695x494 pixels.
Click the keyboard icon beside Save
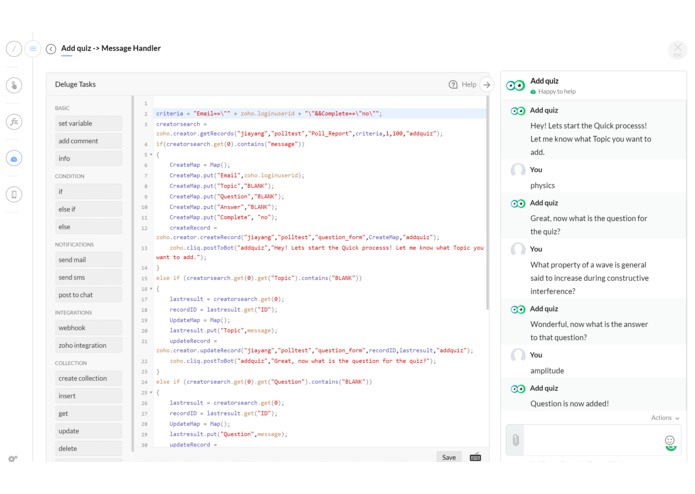tap(475, 457)
